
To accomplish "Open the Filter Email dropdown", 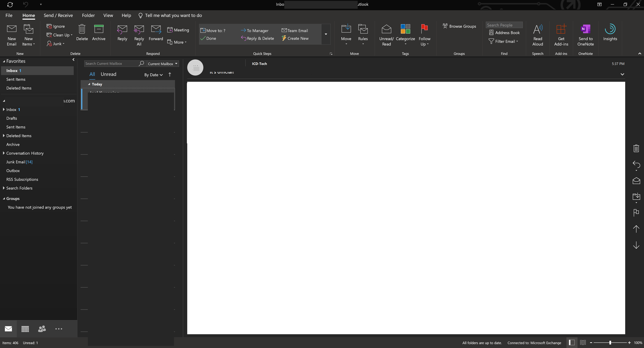I will [503, 41].
